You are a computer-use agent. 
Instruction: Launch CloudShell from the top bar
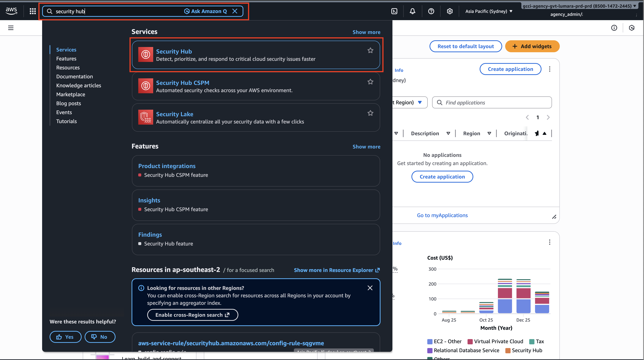coord(394,11)
